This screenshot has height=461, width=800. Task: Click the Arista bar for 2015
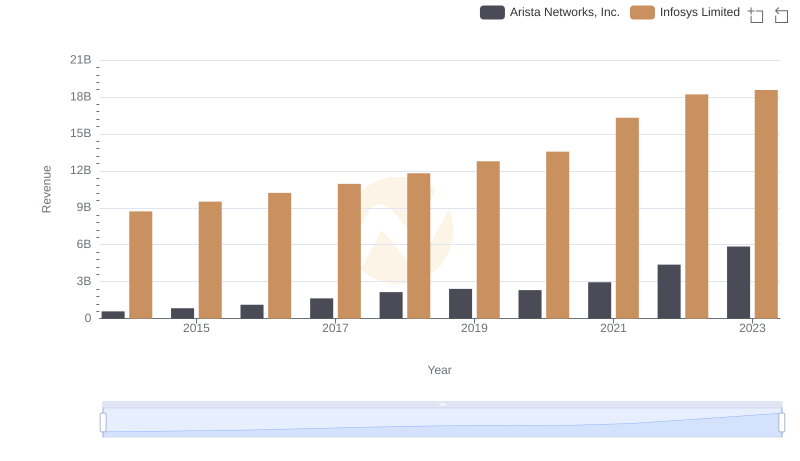click(x=183, y=313)
